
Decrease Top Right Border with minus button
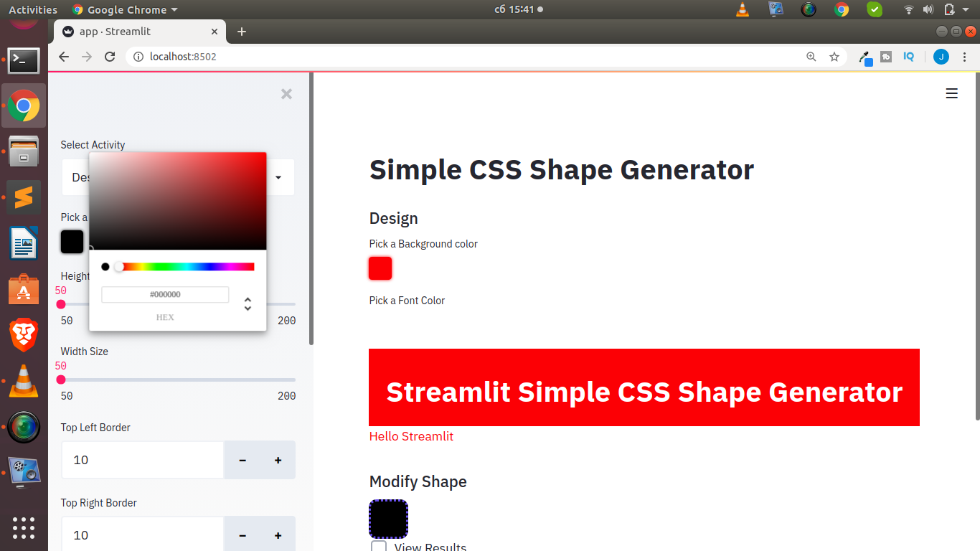point(242,535)
